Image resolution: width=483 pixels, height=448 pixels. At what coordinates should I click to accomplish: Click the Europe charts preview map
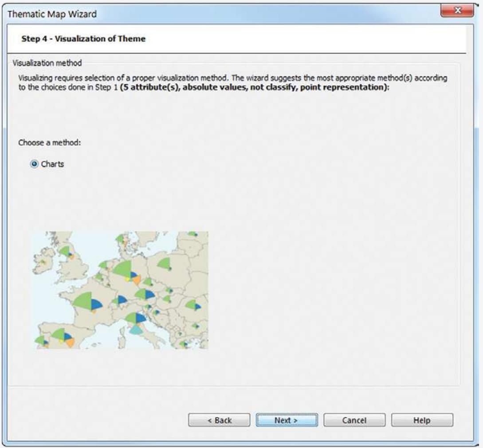[121, 290]
